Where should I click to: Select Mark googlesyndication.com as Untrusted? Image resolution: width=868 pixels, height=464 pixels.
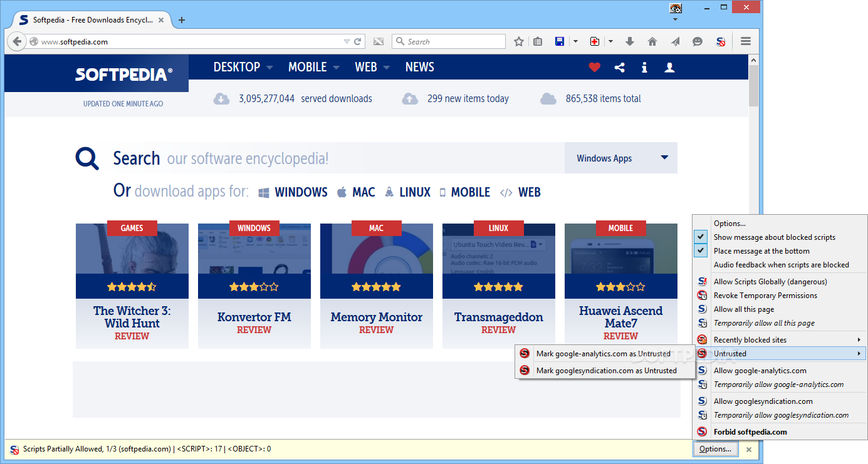click(604, 371)
